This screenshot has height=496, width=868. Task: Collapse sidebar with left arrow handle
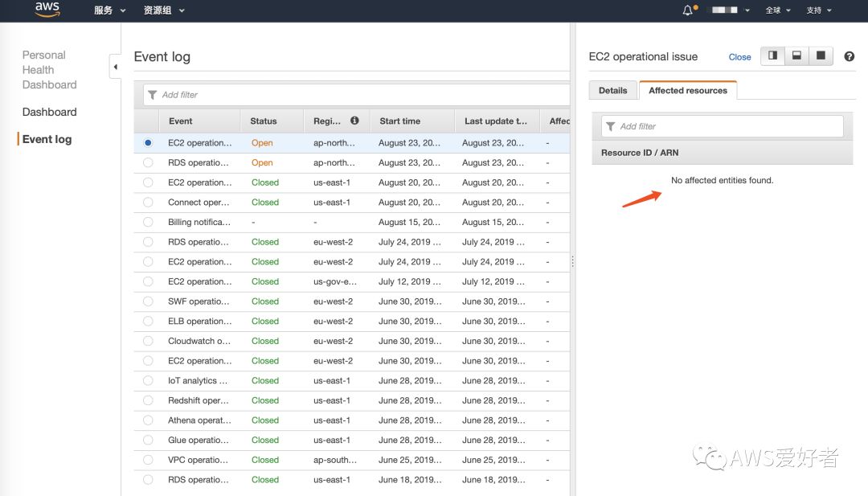(x=115, y=67)
